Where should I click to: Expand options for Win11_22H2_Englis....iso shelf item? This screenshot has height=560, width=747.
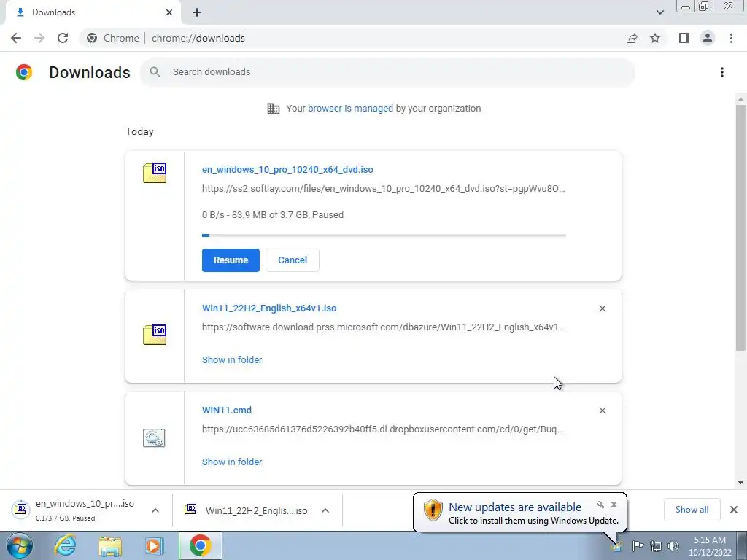coord(325,510)
